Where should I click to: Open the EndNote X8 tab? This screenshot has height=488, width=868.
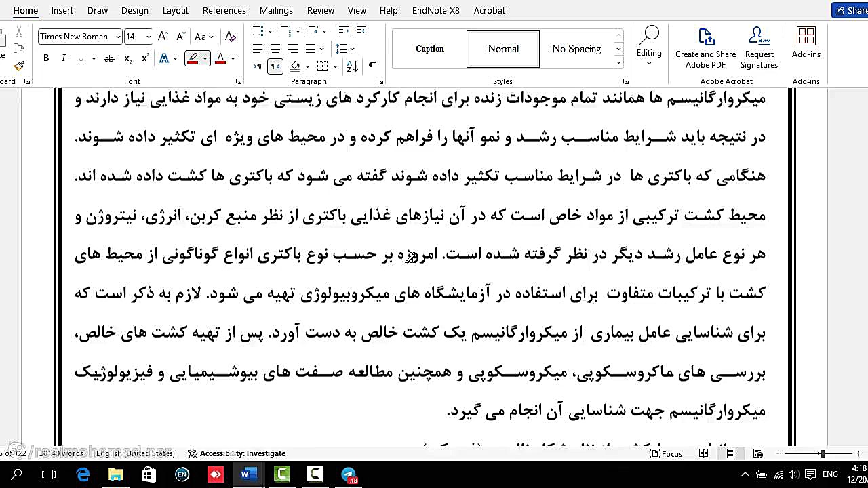point(436,10)
